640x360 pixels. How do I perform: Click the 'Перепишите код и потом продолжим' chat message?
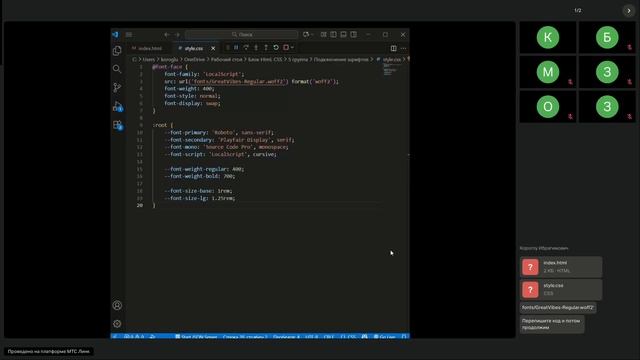(552, 324)
